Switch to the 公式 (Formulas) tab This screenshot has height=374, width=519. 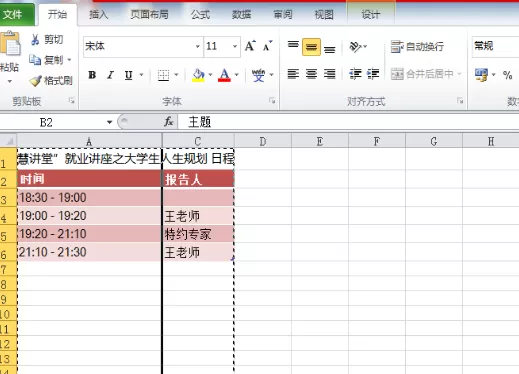pos(200,15)
